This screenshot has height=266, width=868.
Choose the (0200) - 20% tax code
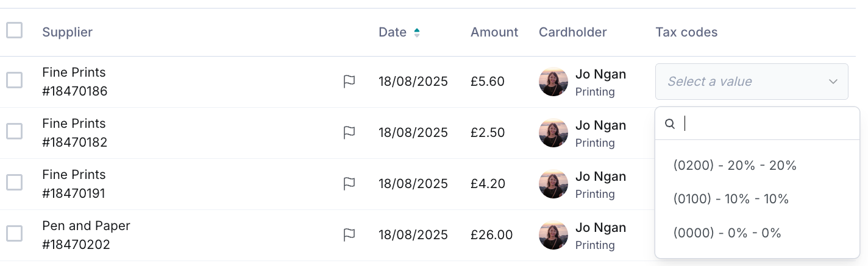(735, 166)
